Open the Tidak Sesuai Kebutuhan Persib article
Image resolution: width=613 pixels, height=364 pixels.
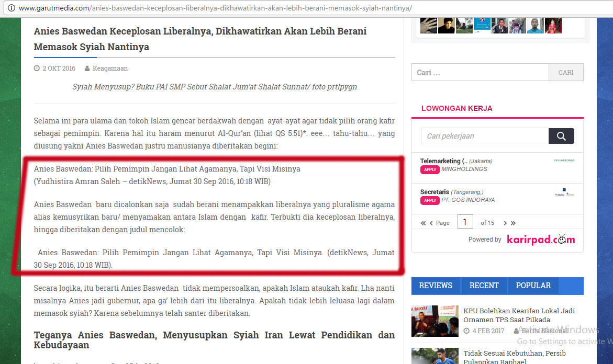(x=515, y=357)
